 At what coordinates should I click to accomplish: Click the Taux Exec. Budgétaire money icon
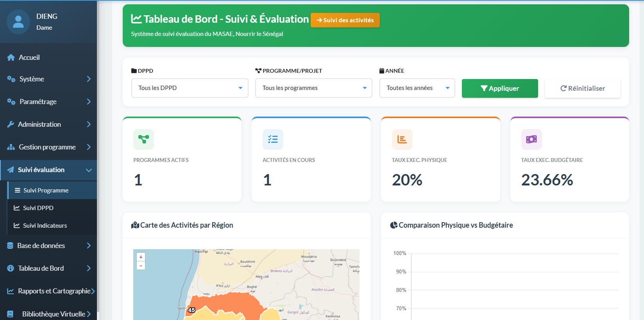pyautogui.click(x=531, y=139)
